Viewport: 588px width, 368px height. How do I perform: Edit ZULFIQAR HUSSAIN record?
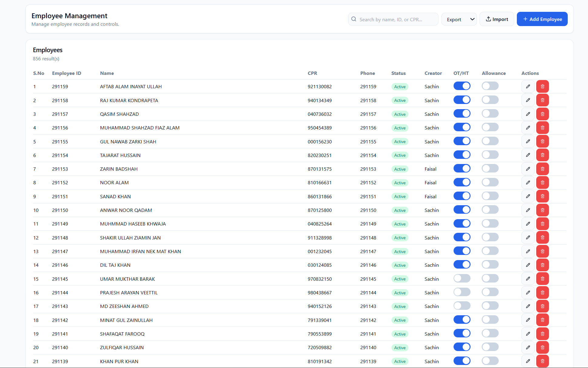[528, 347]
